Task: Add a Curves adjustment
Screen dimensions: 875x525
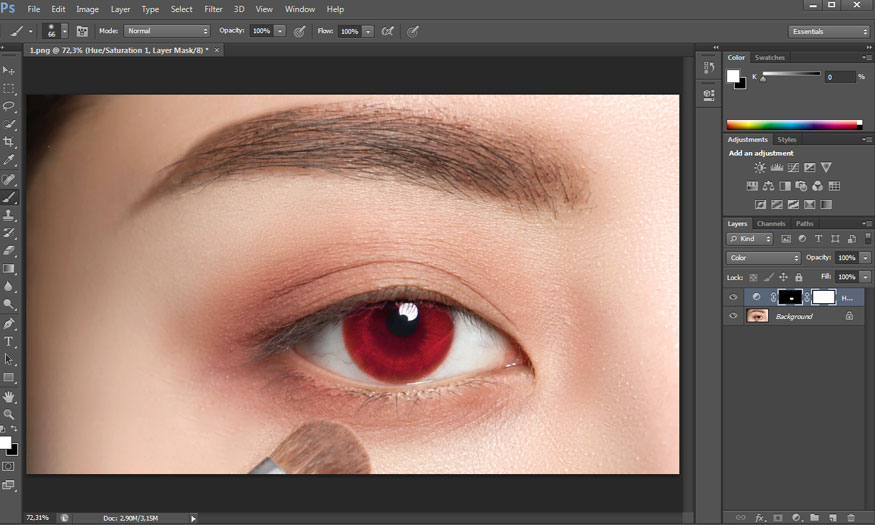Action: 793,167
